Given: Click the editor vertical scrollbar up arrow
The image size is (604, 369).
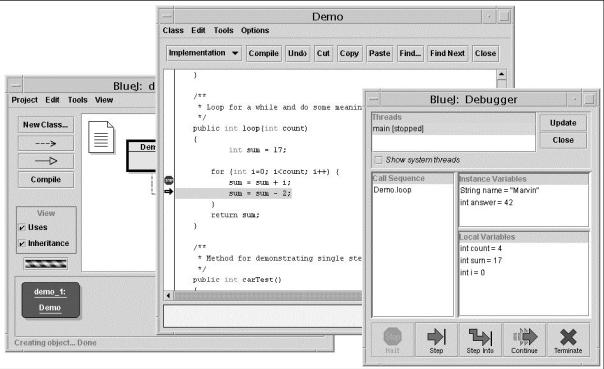Looking at the screenshot, I should (501, 74).
